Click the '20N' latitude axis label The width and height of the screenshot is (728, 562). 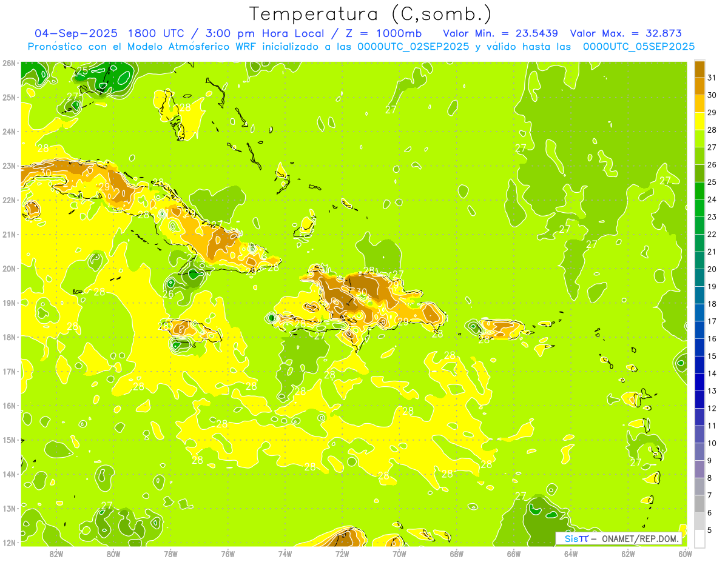[x=9, y=269]
